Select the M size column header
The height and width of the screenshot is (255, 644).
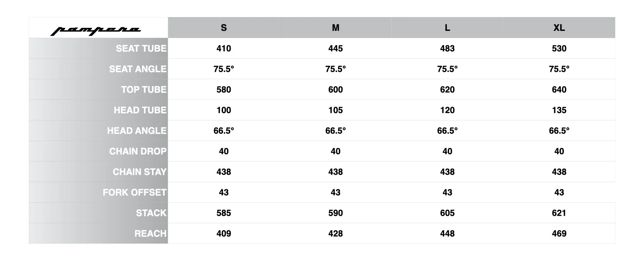click(335, 28)
